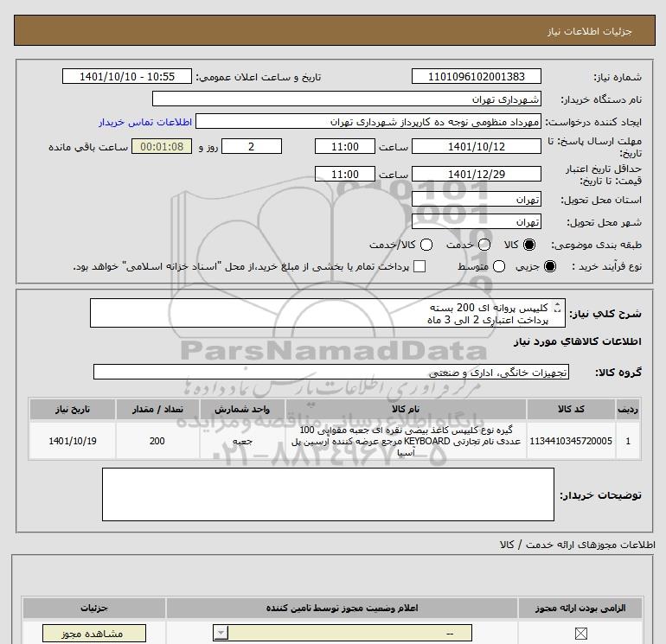Select the جزیی purchase type radio
The height and width of the screenshot is (644, 666).
[x=549, y=266]
